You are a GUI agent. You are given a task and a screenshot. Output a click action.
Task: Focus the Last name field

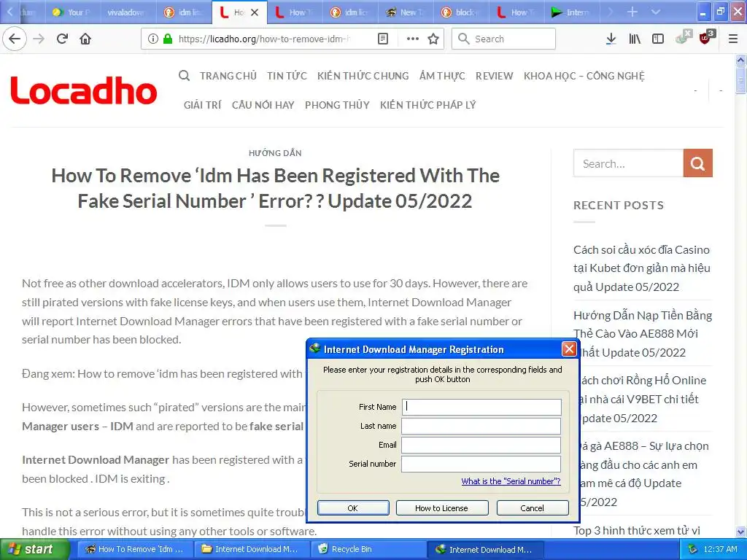click(x=481, y=426)
